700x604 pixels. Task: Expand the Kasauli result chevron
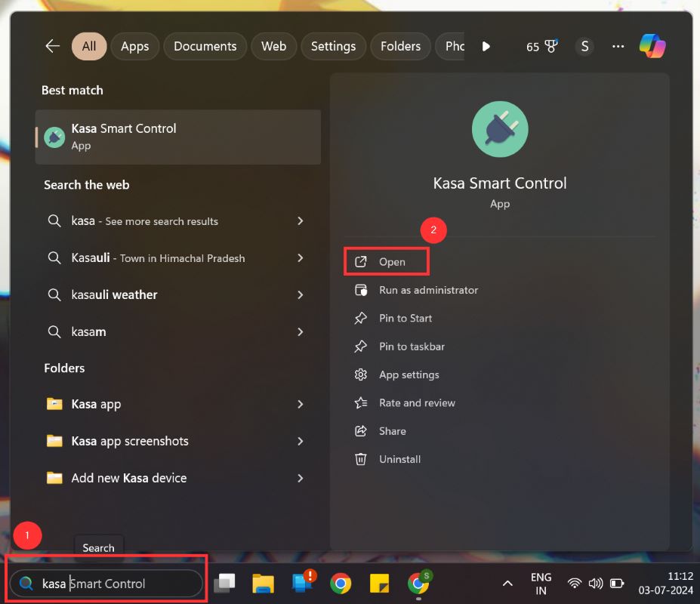pyautogui.click(x=301, y=258)
